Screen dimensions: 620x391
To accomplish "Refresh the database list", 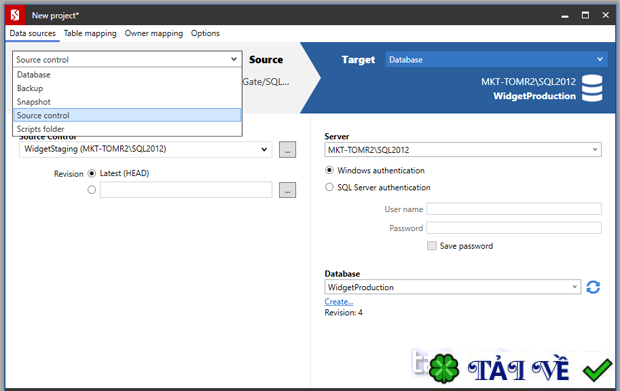I will coord(593,287).
